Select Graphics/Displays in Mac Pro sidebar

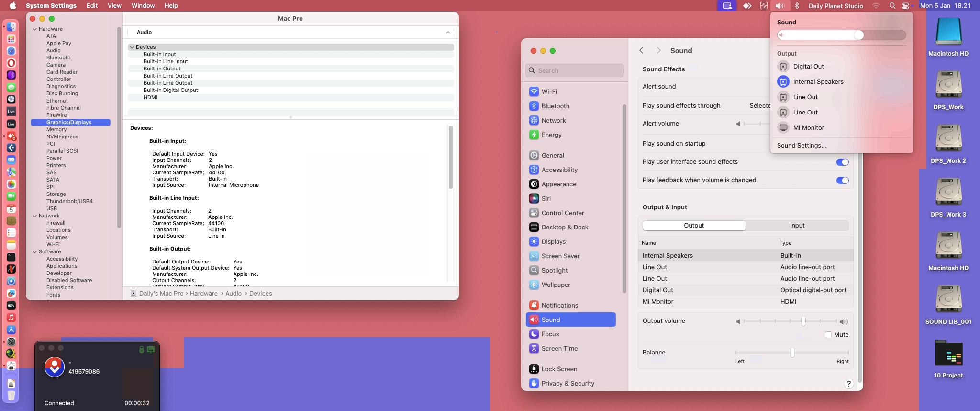pos(70,122)
